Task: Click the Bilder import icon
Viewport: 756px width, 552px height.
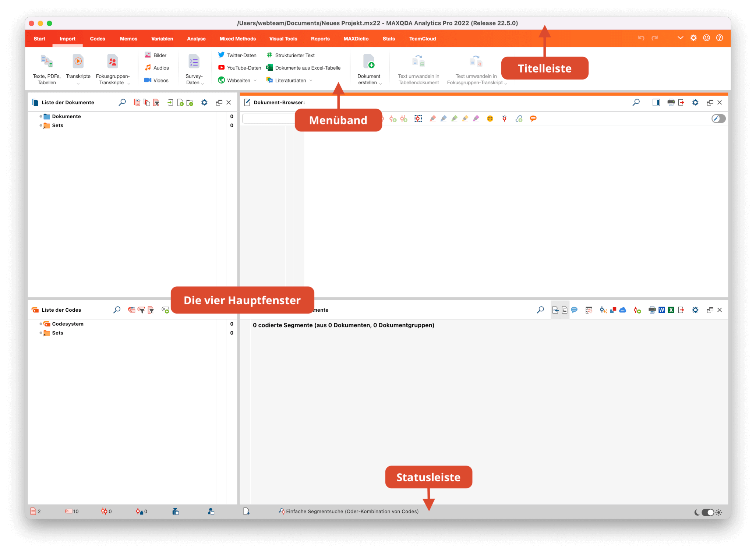Action: pyautogui.click(x=148, y=55)
